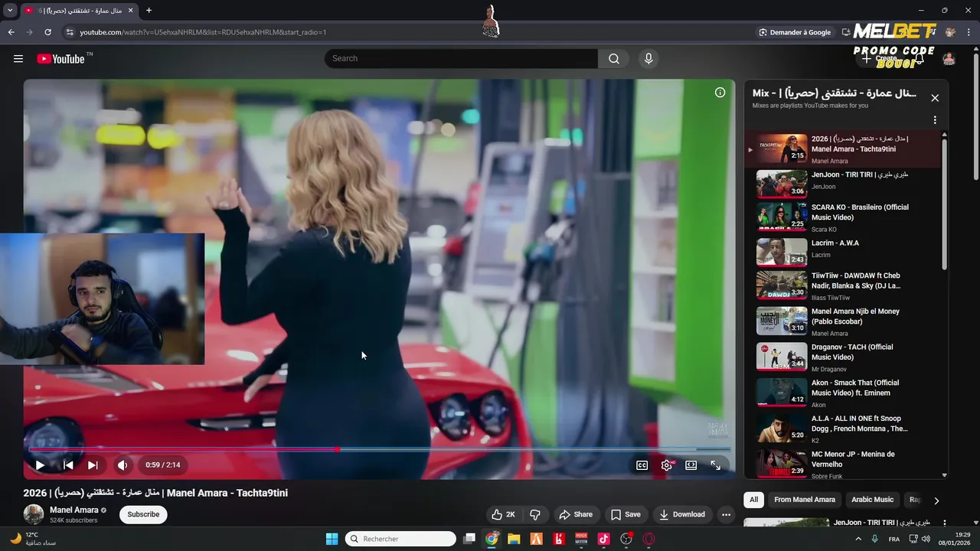Open the Mix playlist three-dot options
Image resolution: width=980 pixels, height=551 pixels.
[935, 120]
